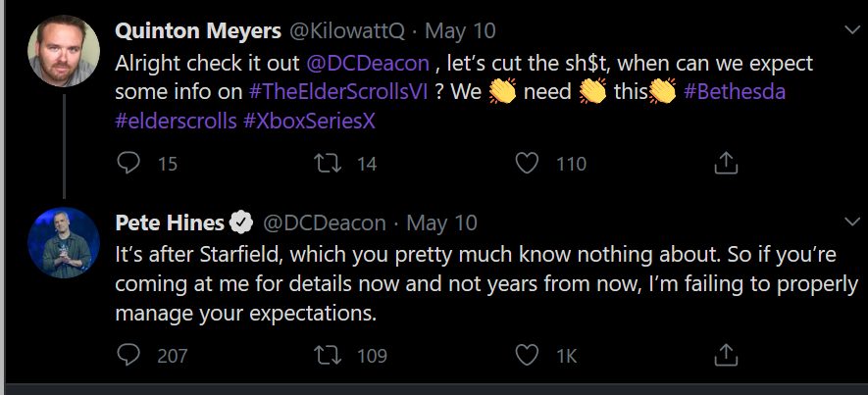Open Pete Hines' profile picture
Viewport: 868px width, 395px height.
62,242
